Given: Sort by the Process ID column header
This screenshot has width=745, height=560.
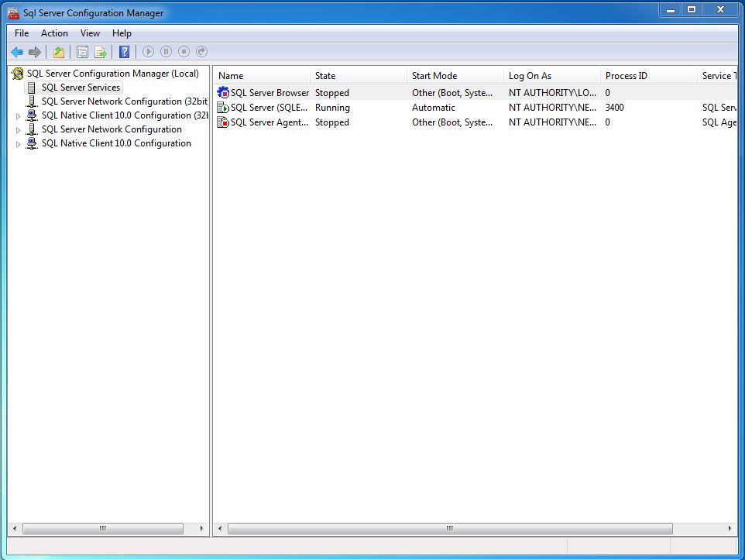Looking at the screenshot, I should (650, 76).
